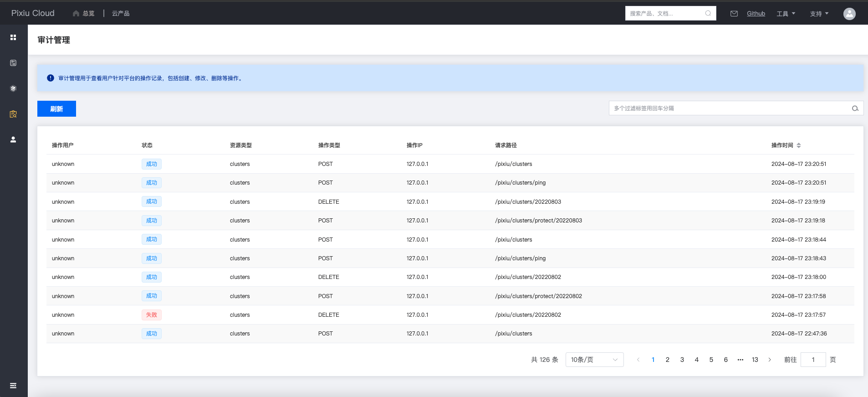Image resolution: width=868 pixels, height=397 pixels.
Task: Click timestamp 2024-08-17 23:19:19
Action: (798, 202)
